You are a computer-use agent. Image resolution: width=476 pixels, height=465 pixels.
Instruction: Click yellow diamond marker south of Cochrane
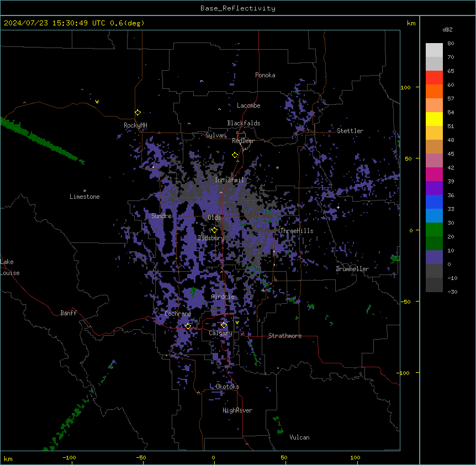(x=188, y=326)
